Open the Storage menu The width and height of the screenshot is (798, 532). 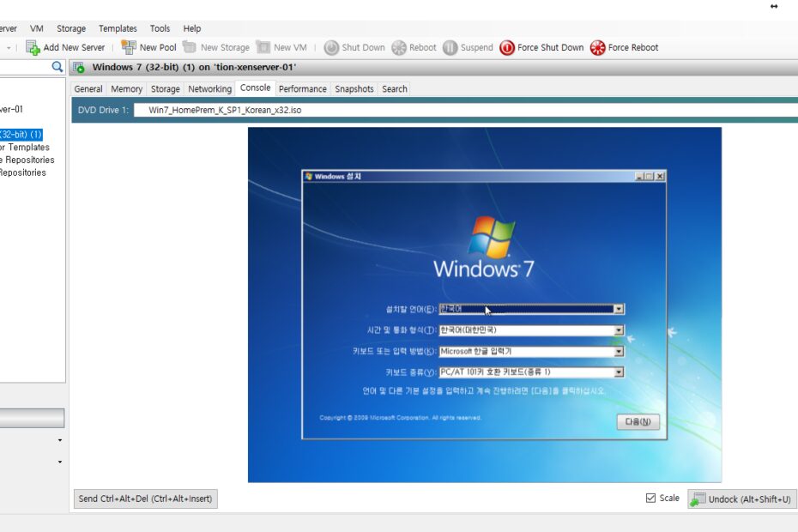click(71, 28)
